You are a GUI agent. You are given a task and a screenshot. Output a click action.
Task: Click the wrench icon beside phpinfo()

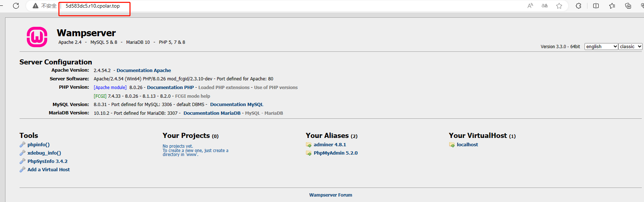(x=22, y=144)
